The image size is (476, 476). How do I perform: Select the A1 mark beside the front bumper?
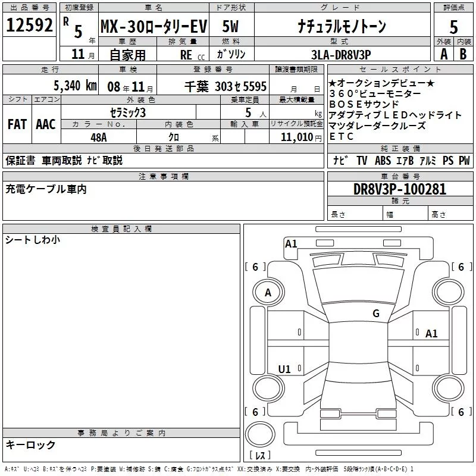click(291, 244)
